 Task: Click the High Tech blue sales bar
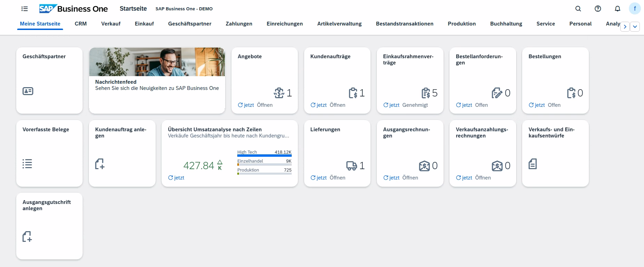point(264,156)
